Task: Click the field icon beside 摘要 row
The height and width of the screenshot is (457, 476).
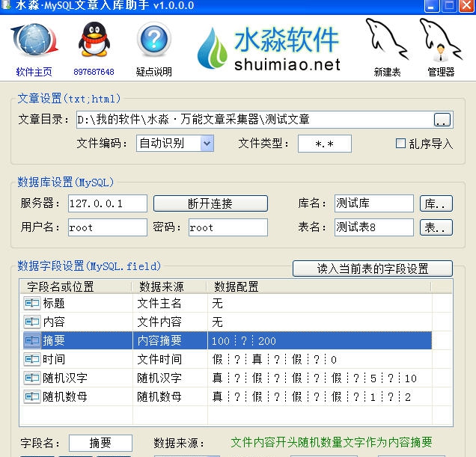Action: pyautogui.click(x=32, y=340)
